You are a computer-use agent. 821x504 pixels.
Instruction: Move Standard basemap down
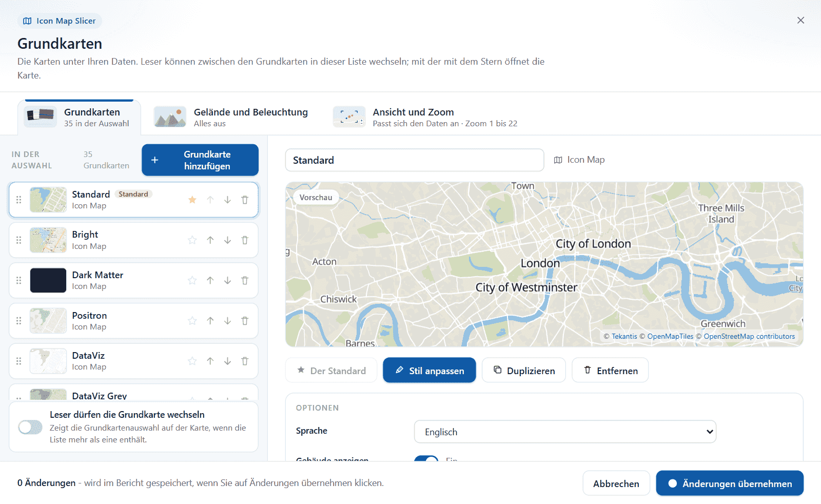tap(227, 200)
